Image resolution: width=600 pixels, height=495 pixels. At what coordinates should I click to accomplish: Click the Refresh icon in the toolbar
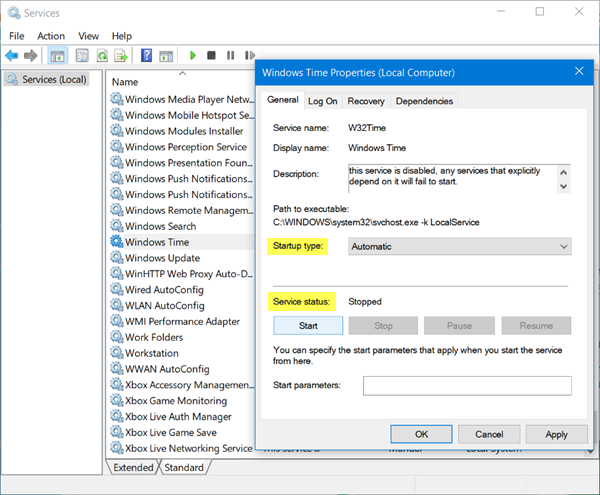pyautogui.click(x=100, y=56)
